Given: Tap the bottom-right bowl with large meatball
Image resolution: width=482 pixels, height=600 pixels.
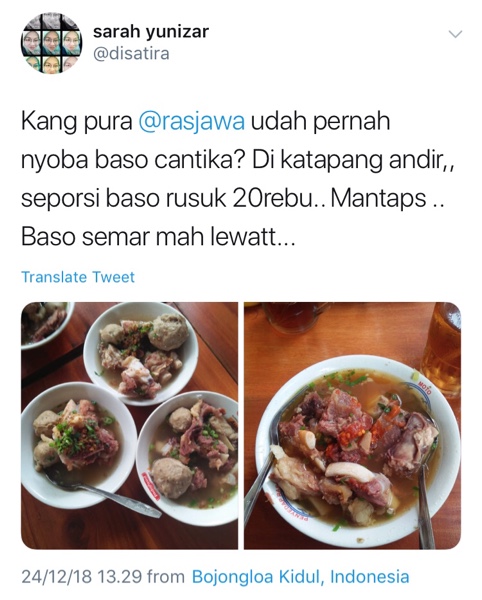Looking at the screenshot, I should click(x=187, y=457).
